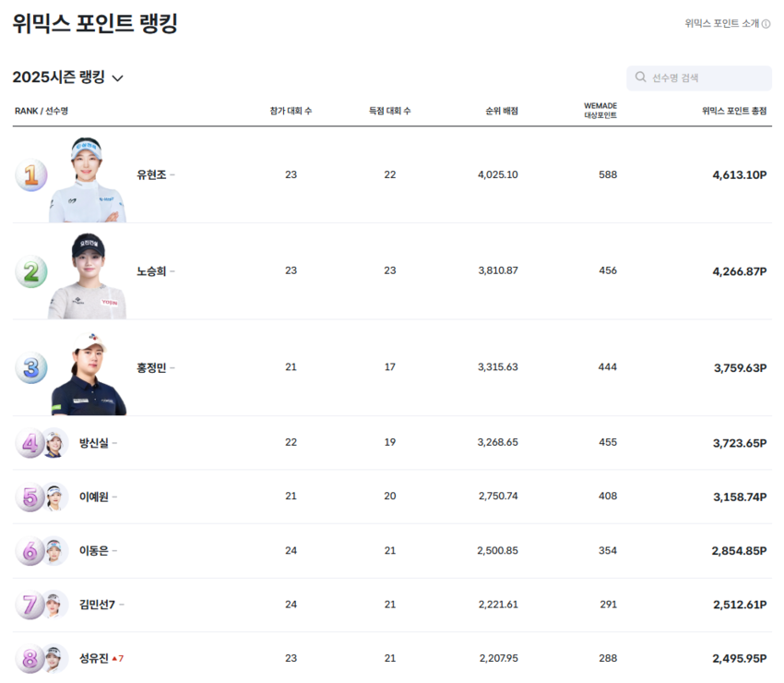Click the rank 3 blue medal badge
This screenshot has width=784, height=683.
(x=31, y=367)
